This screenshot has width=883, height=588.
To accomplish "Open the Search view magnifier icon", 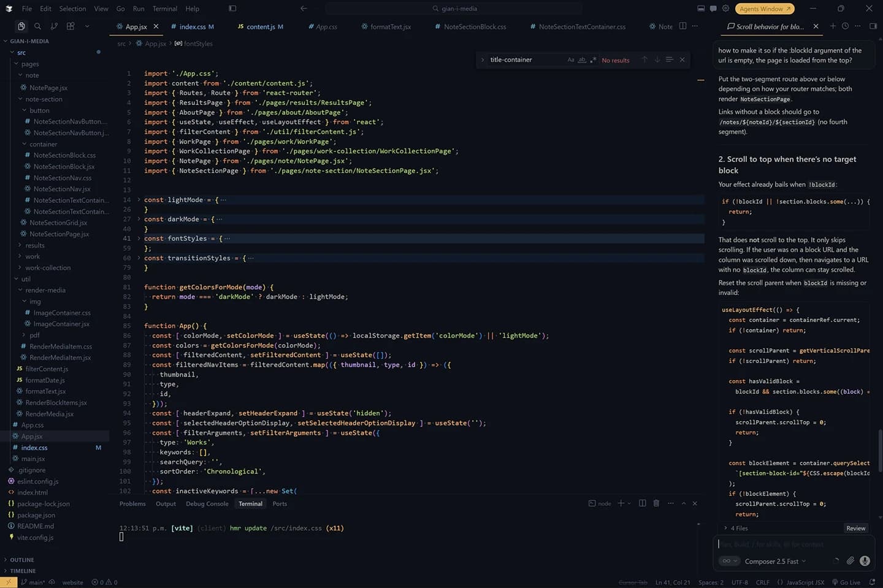I will (x=37, y=26).
